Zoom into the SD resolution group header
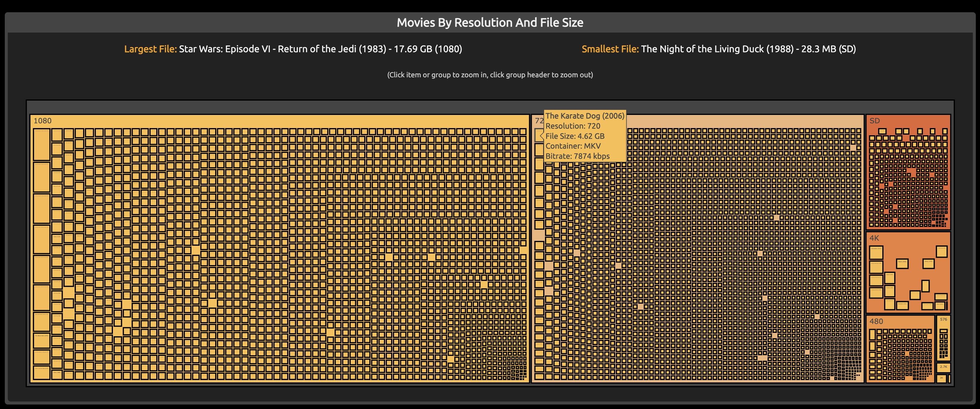This screenshot has width=980, height=409. click(875, 121)
